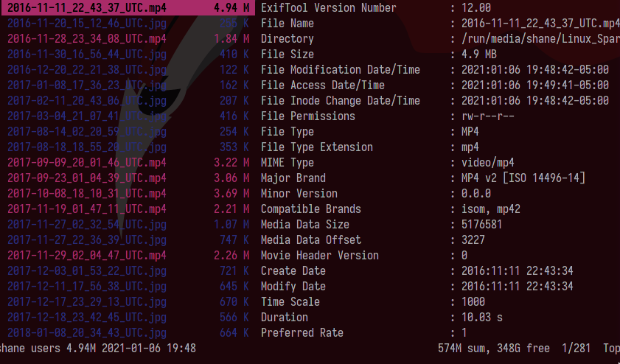This screenshot has height=364, width=620.
Task: Click the 2016-11-30_16_56_44_UTC.jpg image entry
Action: coord(87,55)
